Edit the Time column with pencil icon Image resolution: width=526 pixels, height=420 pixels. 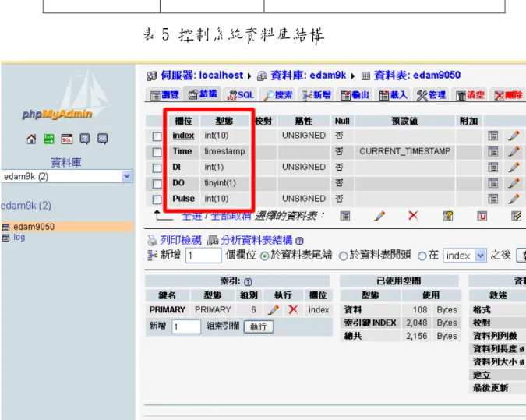click(x=514, y=152)
